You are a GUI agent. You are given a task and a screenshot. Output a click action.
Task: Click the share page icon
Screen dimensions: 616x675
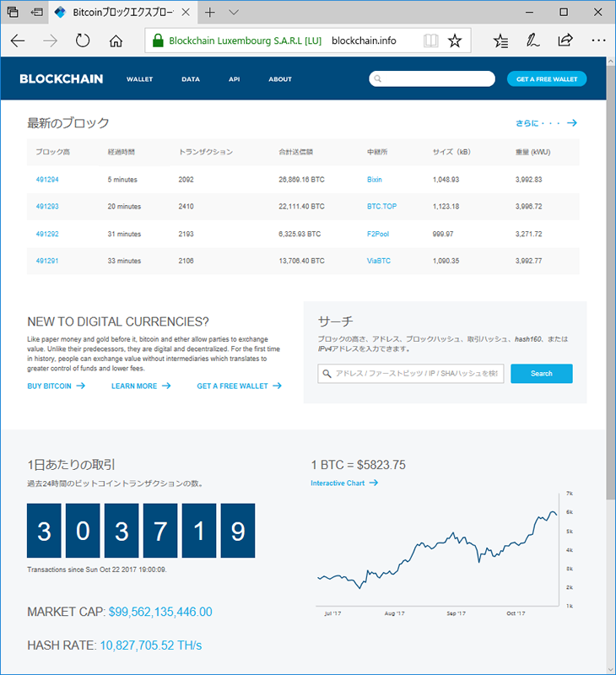[565, 40]
